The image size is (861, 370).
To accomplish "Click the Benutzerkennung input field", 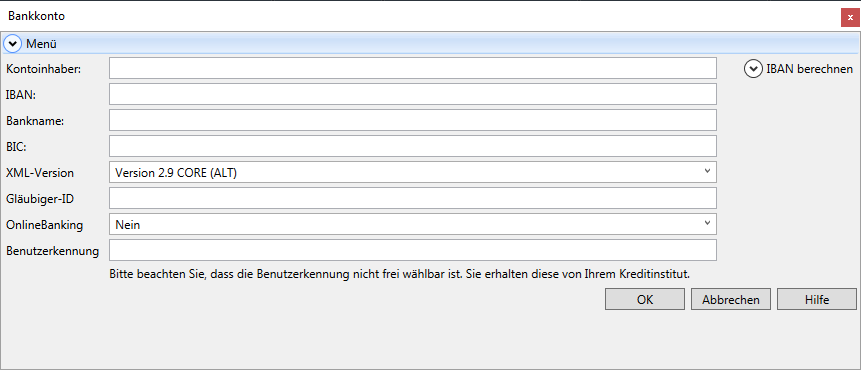I will [x=413, y=250].
